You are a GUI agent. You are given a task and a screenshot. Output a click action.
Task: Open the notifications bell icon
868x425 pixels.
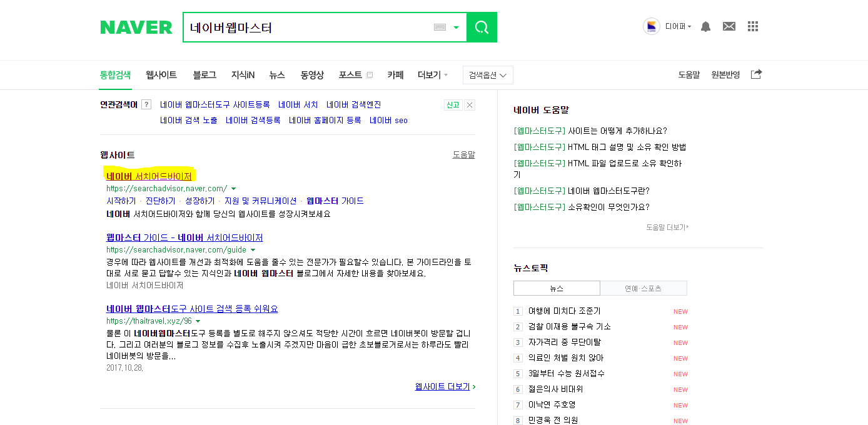pos(705,26)
